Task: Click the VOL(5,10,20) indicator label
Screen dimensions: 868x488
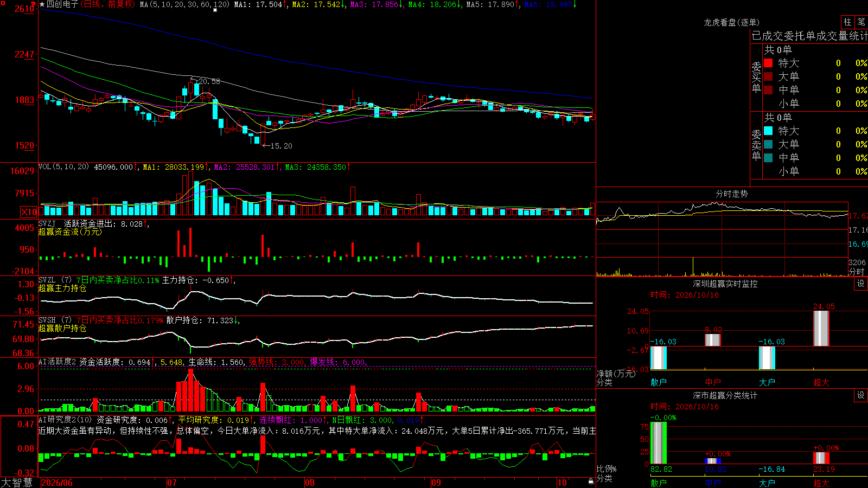Action: (x=64, y=167)
